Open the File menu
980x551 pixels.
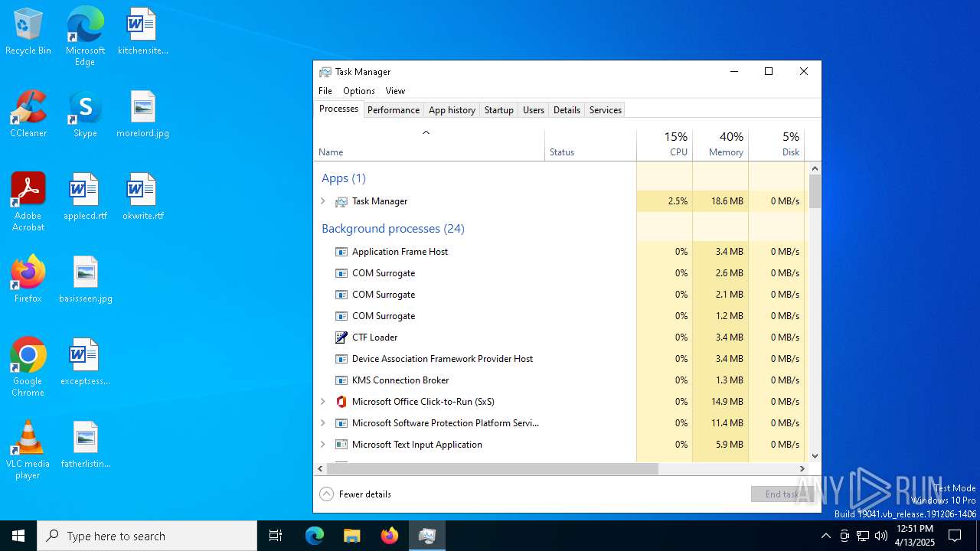click(325, 91)
